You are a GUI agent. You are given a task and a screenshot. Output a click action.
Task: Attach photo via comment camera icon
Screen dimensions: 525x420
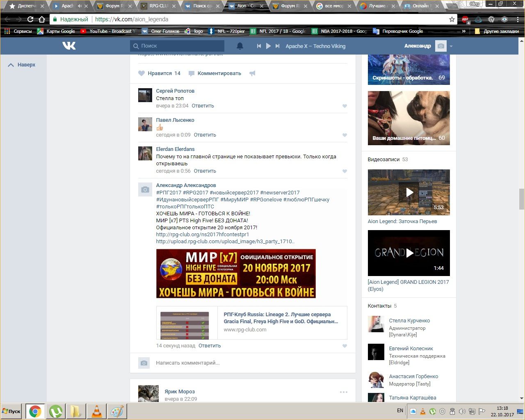point(144,363)
